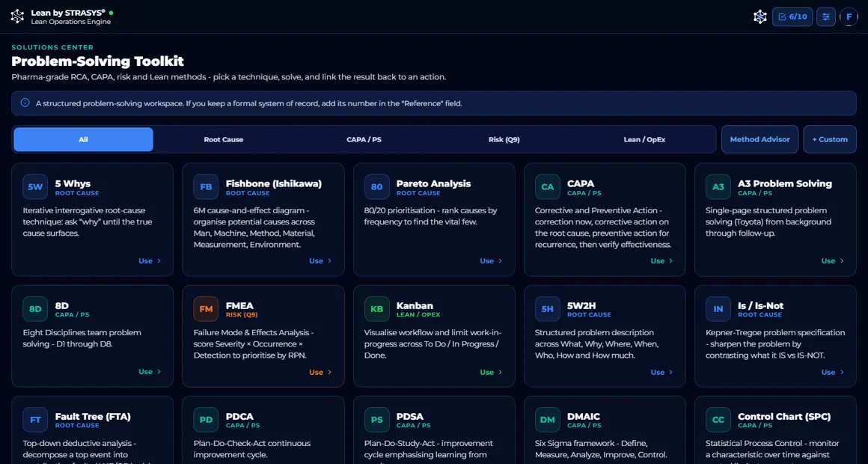
Task: Open the Method Advisor
Action: 759,139
